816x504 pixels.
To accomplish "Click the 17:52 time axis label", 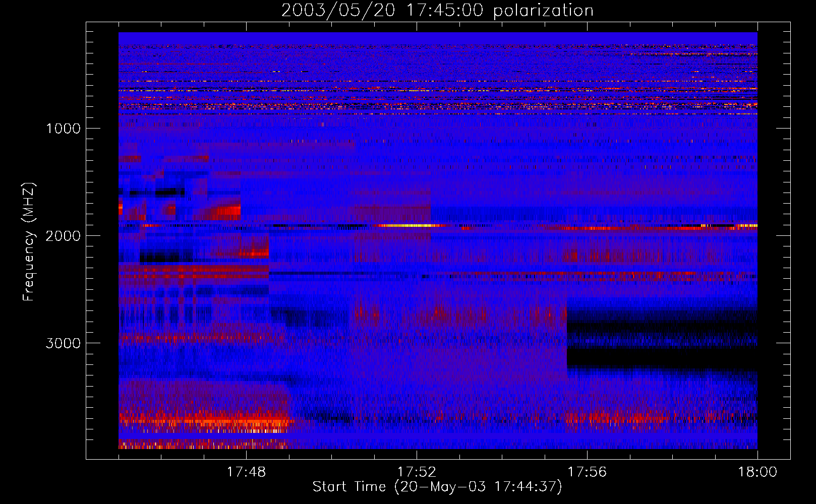I will pyautogui.click(x=417, y=472).
